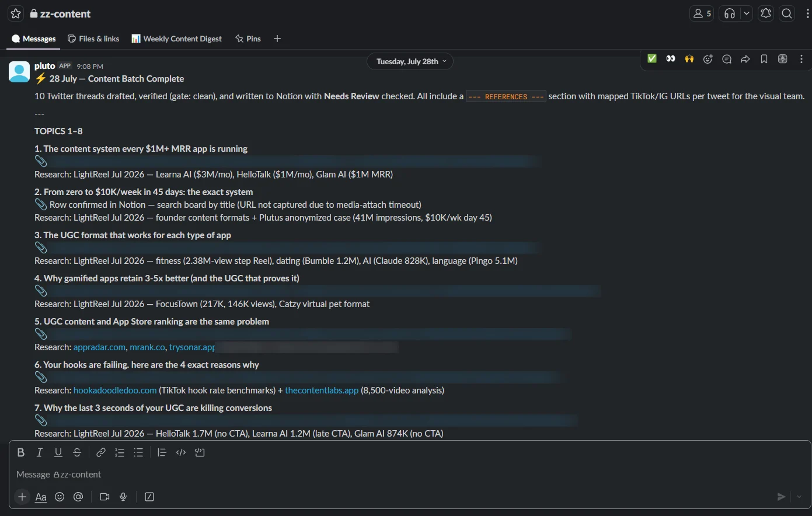React with eyes emoji

pos(671,59)
